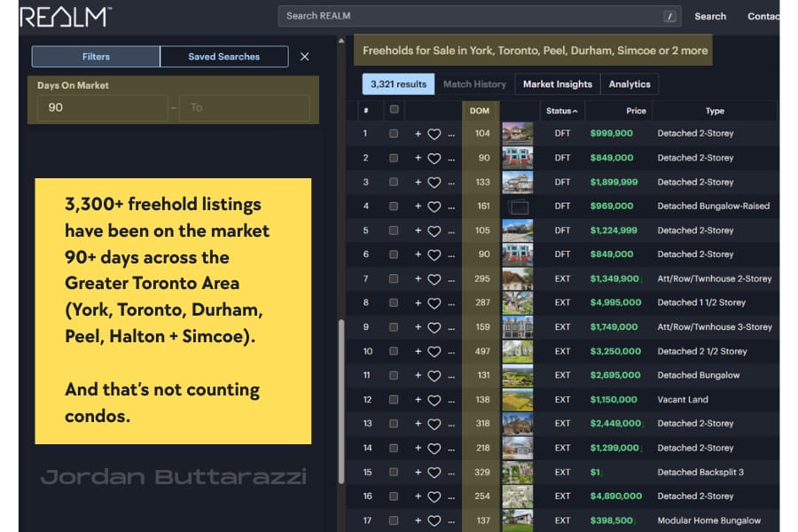Viewport: 798px width, 532px height.
Task: Favorite the Detached Backsplit 3 listing
Action: point(434,473)
